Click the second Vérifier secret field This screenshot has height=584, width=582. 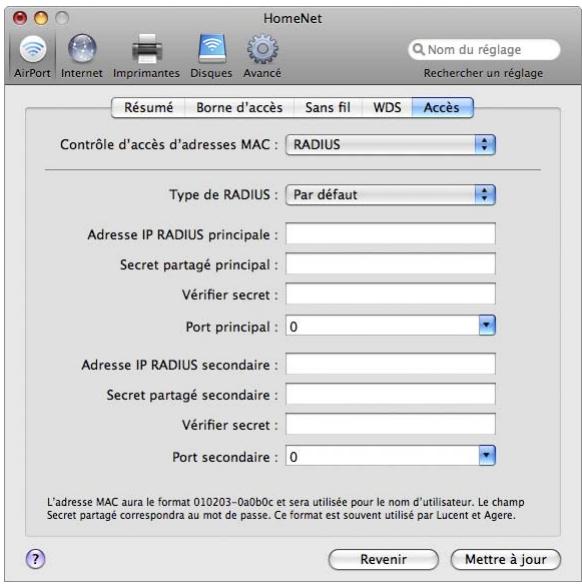[x=390, y=424]
